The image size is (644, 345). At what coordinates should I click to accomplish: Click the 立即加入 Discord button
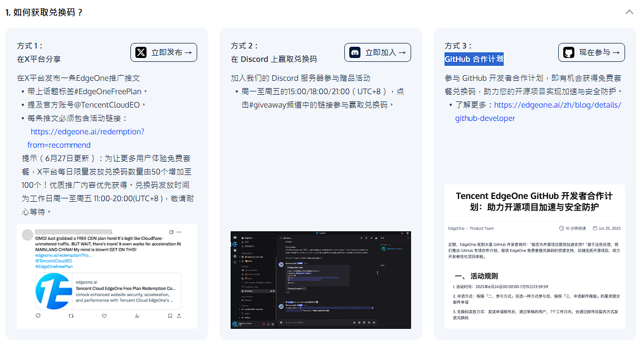[x=378, y=52]
